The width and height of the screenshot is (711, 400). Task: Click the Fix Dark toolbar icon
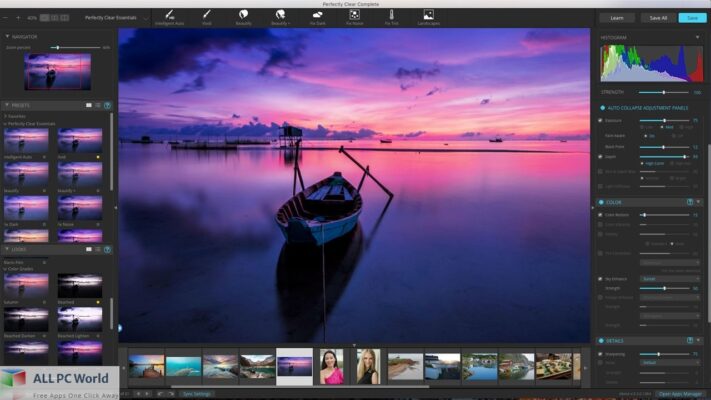(x=317, y=15)
